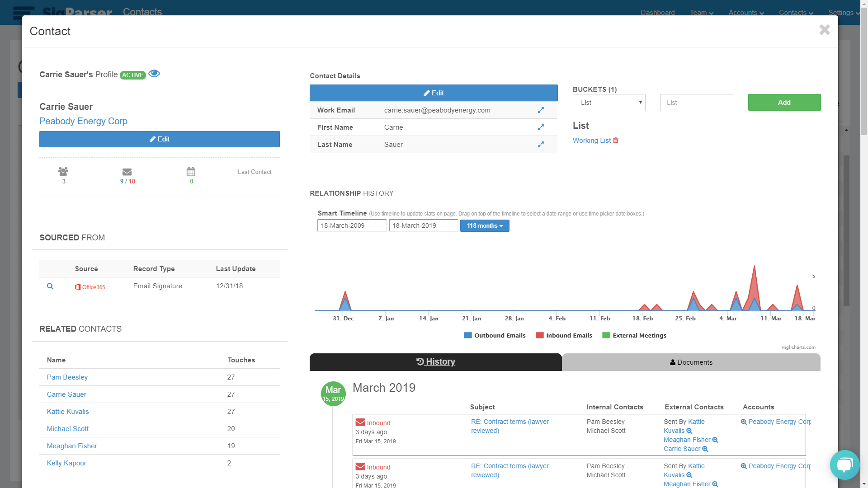Screen dimensions: 868x488
Task: Select the History tab
Action: click(x=435, y=362)
